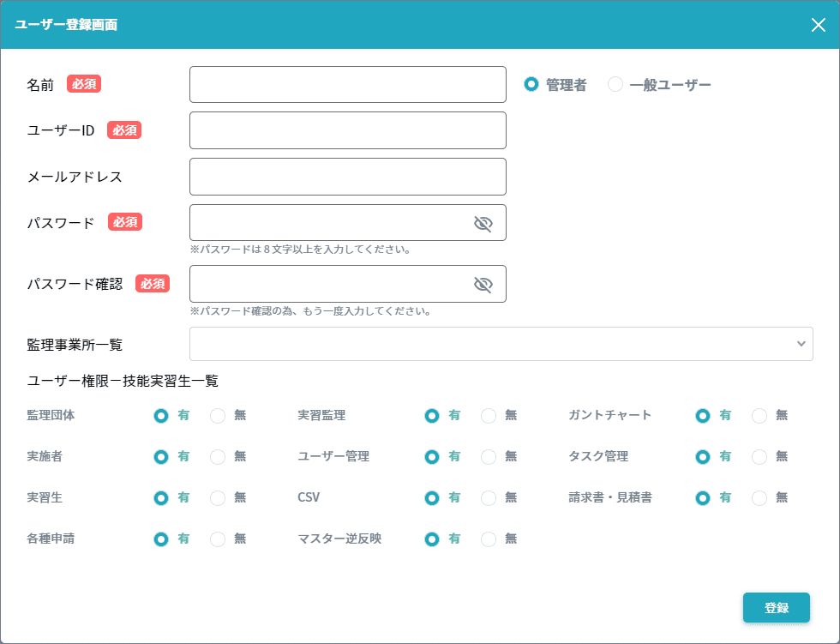Set ガントチャート permission to 無
This screenshot has height=644, width=840.
pos(759,416)
